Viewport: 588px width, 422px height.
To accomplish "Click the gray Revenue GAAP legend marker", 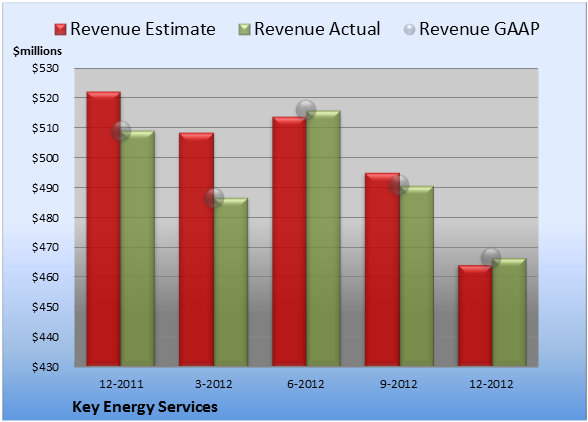I will [410, 30].
